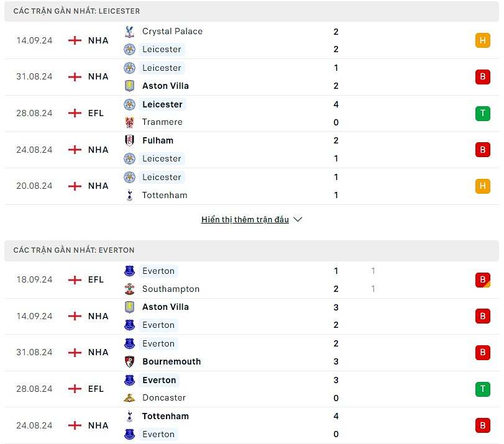Open the 24.08.24 Tottenham vs Everton match row
Viewport: 504px width, 444px height.
tap(249, 425)
